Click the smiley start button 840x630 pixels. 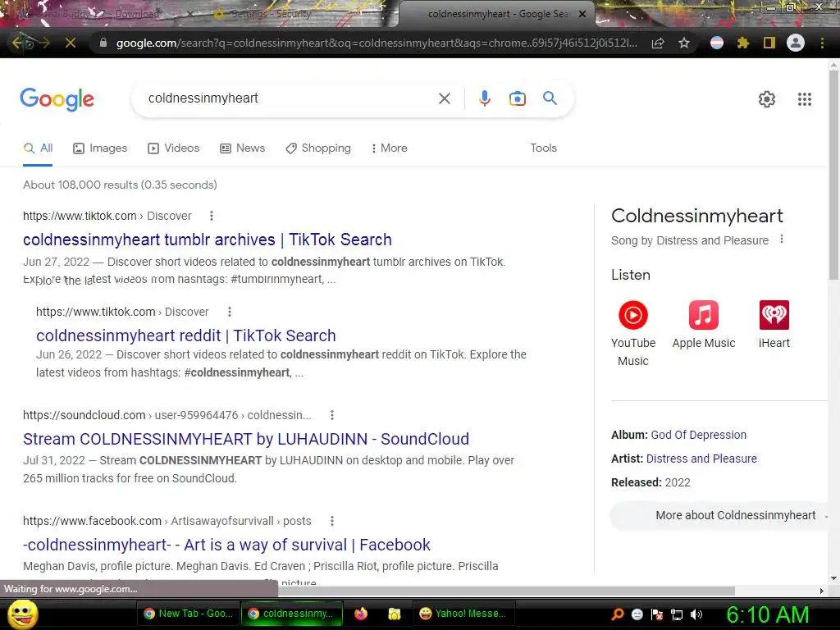point(23,614)
